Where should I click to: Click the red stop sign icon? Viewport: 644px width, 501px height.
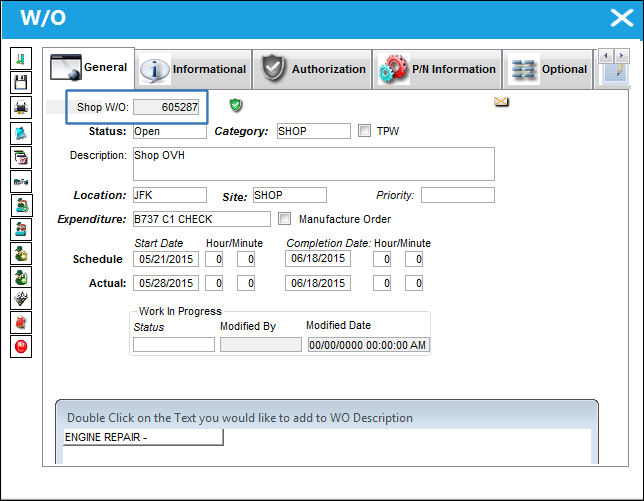(21, 347)
